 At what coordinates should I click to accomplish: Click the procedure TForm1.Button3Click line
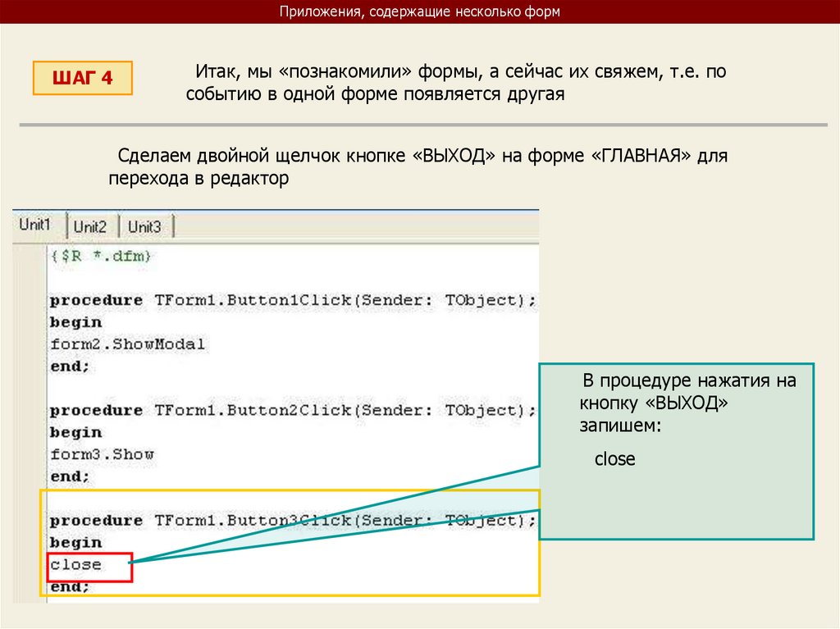[293, 521]
